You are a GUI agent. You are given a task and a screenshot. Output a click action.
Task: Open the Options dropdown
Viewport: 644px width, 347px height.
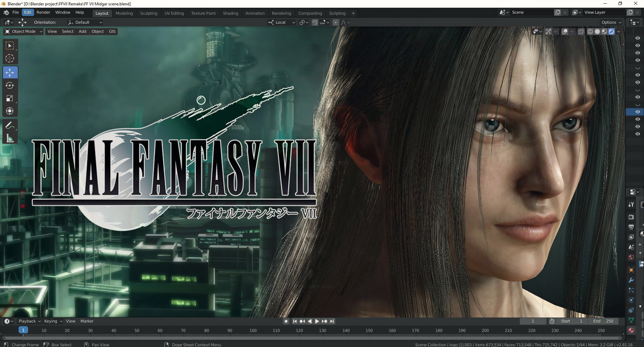[611, 22]
